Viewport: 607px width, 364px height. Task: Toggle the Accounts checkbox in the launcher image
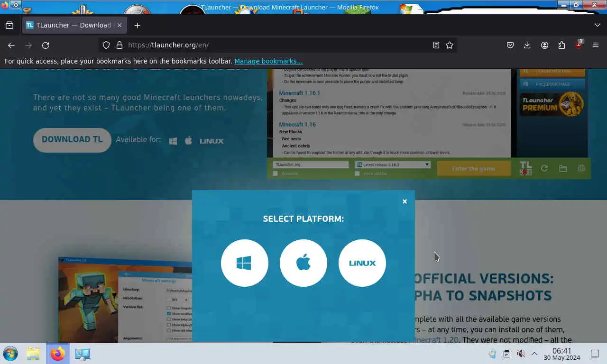(x=275, y=173)
